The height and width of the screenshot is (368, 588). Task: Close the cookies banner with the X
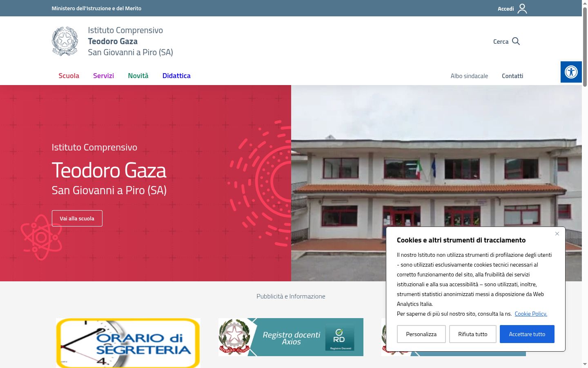tap(557, 234)
